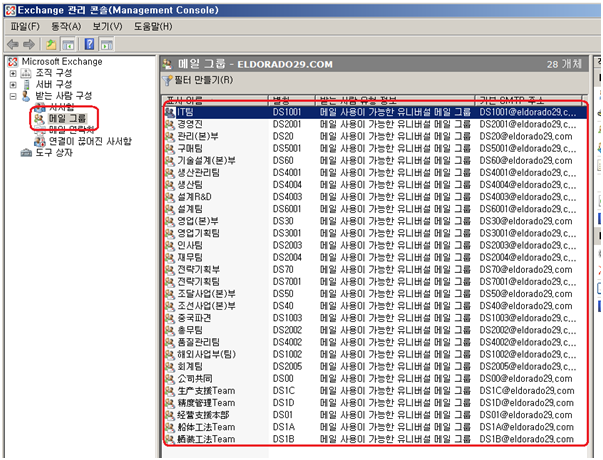This screenshot has height=460, width=603.
Task: Open the 도움말(H) menu
Action: click(x=153, y=27)
